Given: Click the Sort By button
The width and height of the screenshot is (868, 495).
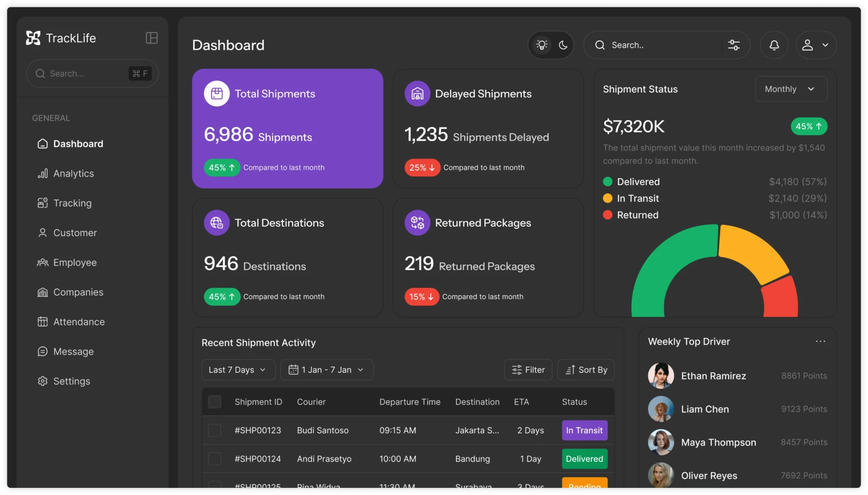Looking at the screenshot, I should (x=585, y=370).
